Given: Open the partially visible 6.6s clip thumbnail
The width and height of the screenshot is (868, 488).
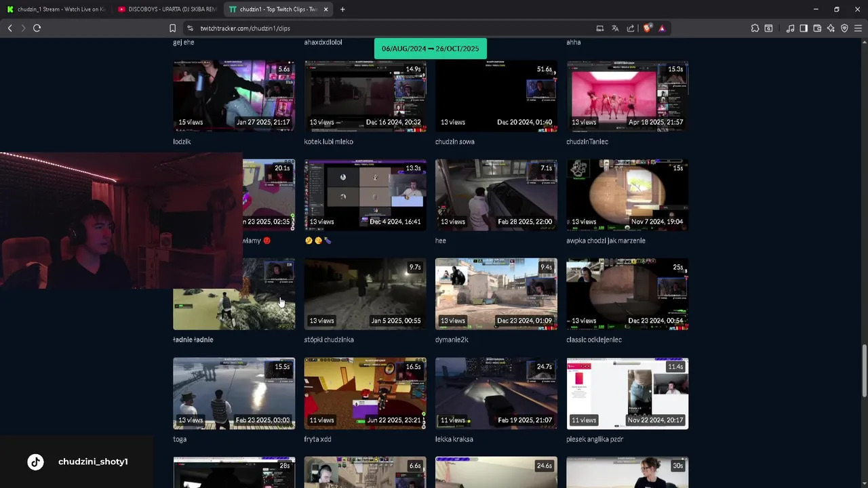Looking at the screenshot, I should click(x=365, y=472).
